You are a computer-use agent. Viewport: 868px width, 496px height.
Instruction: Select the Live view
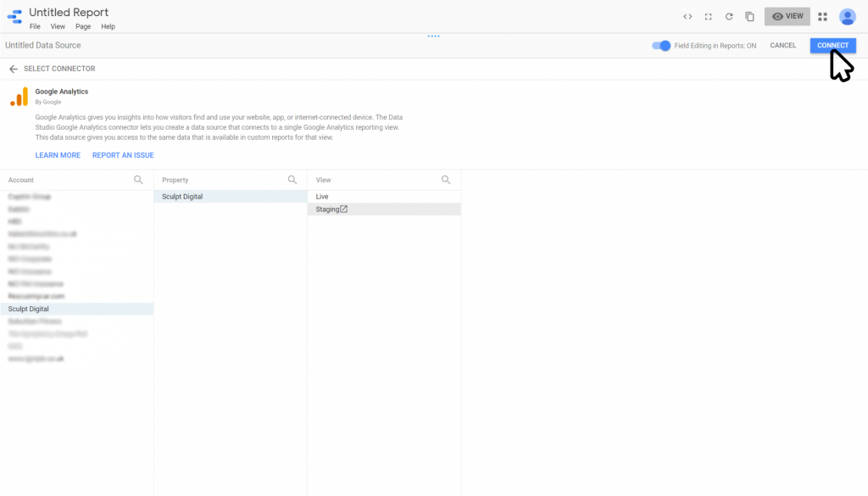point(322,197)
